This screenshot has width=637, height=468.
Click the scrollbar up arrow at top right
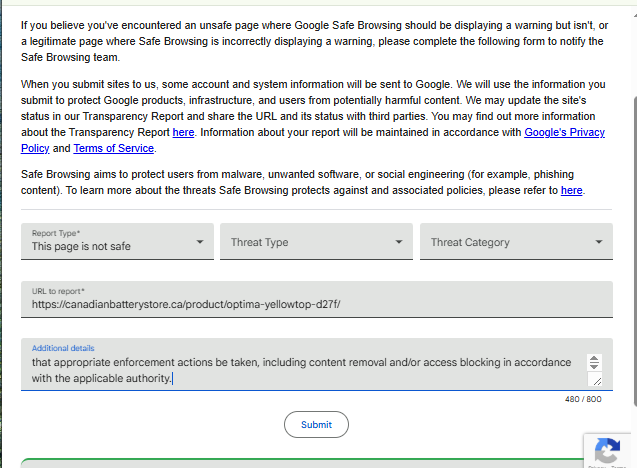click(635, 15)
